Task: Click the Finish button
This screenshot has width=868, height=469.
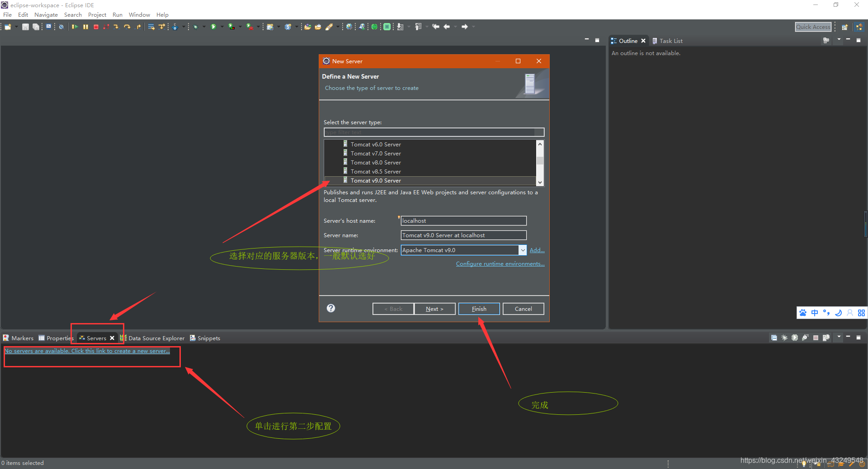Action: [479, 309]
